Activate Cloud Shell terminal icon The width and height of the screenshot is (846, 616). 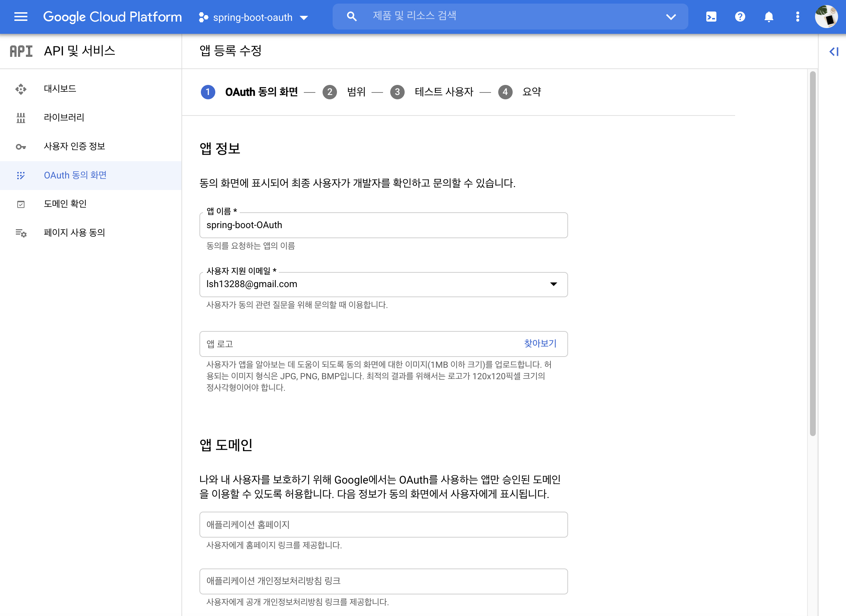[x=711, y=17]
